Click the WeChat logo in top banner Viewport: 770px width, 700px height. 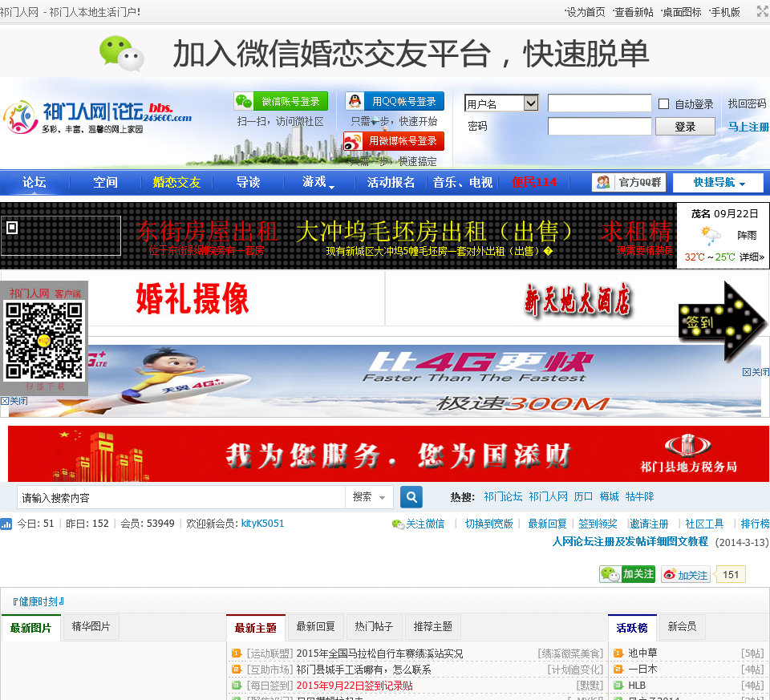click(x=121, y=53)
